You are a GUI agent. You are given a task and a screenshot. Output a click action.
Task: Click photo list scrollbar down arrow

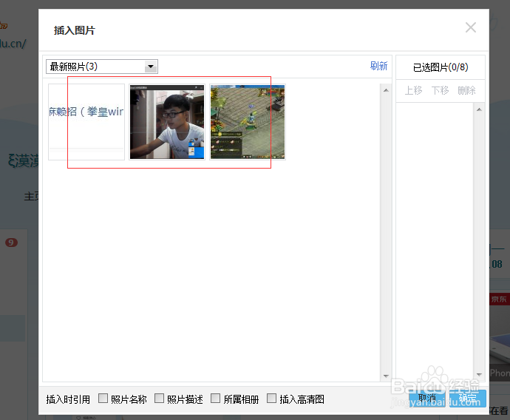pos(386,376)
